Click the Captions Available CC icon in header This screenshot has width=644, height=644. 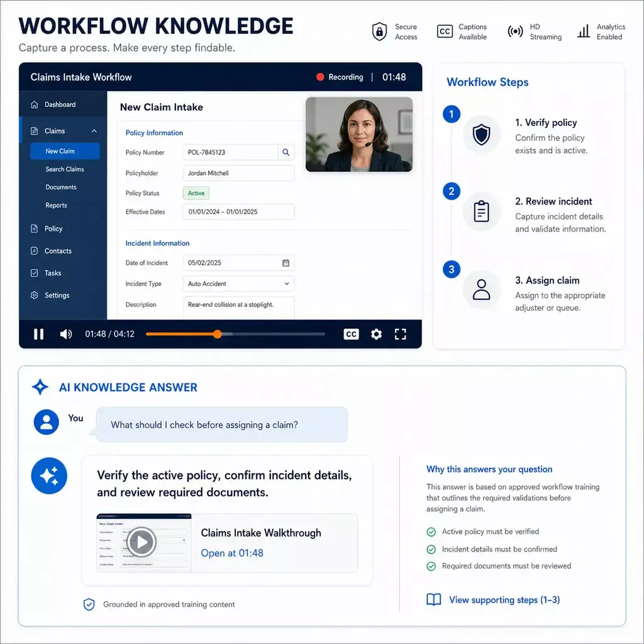click(x=445, y=31)
